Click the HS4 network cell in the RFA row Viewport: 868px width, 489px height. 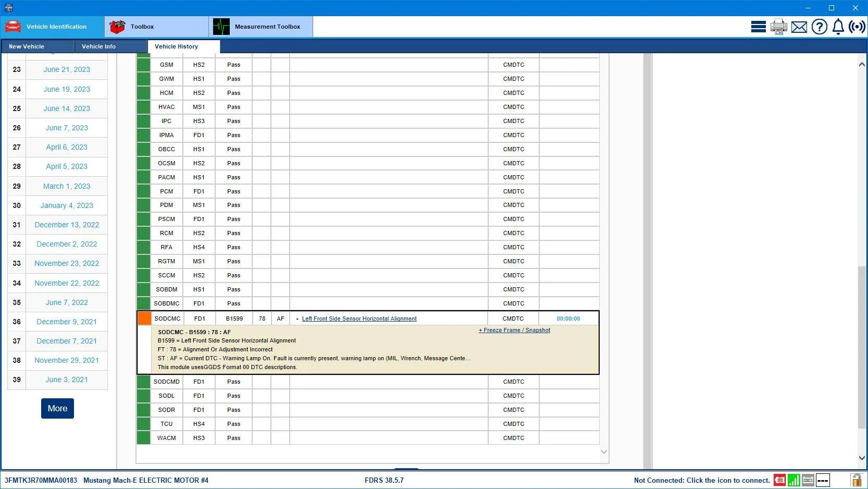coord(199,247)
